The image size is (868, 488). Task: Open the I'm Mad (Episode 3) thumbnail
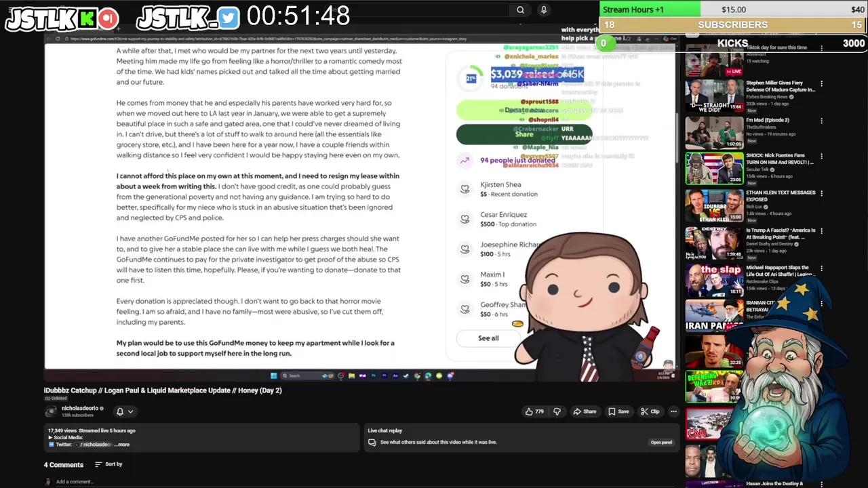coord(714,133)
